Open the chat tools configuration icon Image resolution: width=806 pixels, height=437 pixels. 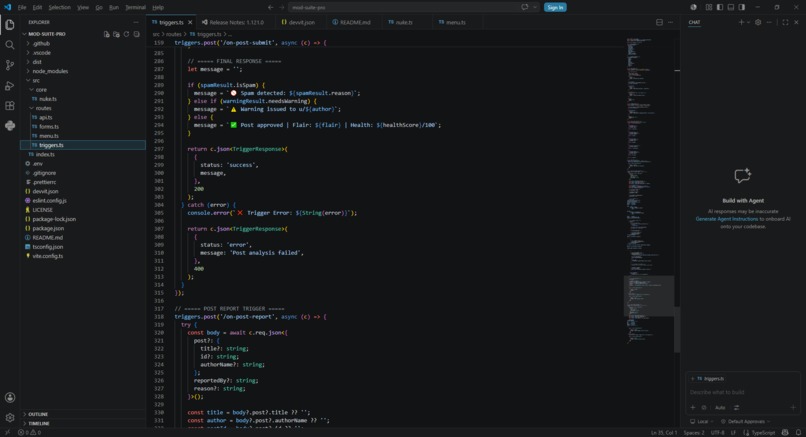pos(737,407)
